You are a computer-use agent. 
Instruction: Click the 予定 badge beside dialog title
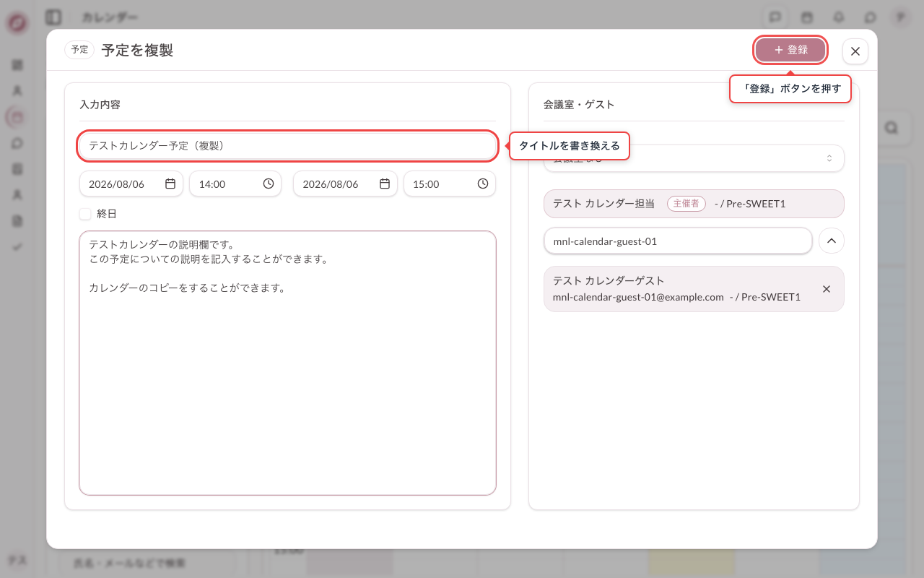click(x=79, y=50)
